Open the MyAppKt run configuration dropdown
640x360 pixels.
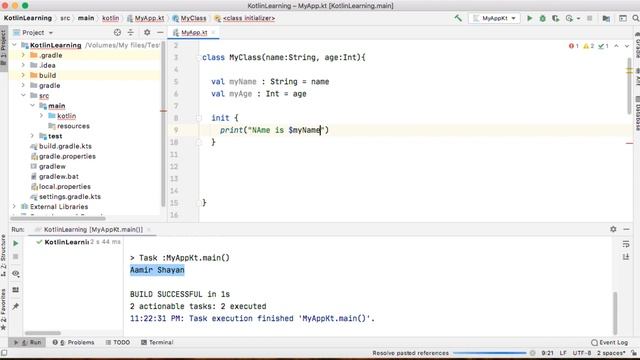495,18
